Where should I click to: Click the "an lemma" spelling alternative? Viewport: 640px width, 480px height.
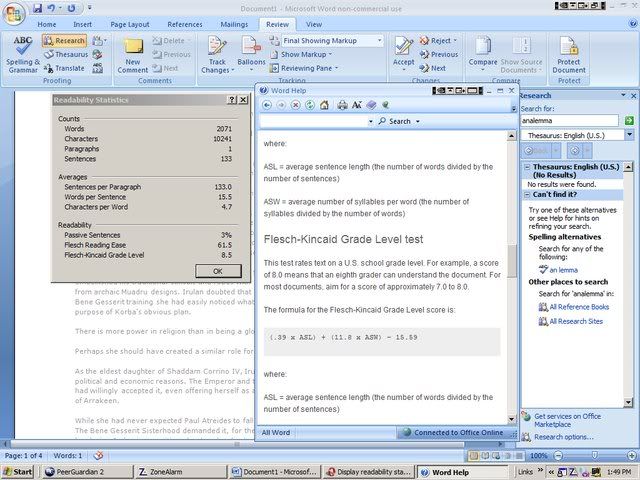(563, 270)
